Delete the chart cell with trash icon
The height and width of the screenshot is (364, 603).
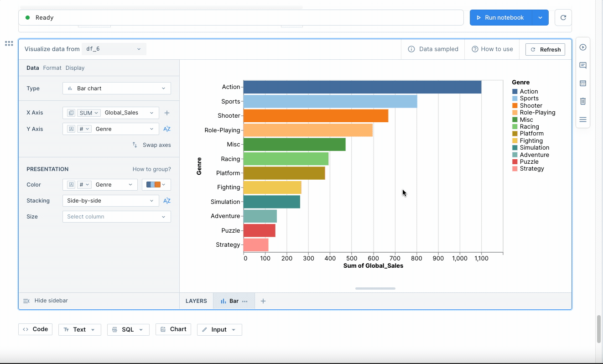click(x=582, y=101)
